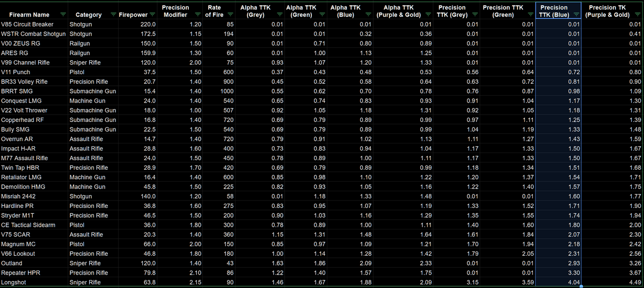Select the M77 Assault Rifle cell
This screenshot has width=644, height=288.
pyautogui.click(x=34, y=158)
